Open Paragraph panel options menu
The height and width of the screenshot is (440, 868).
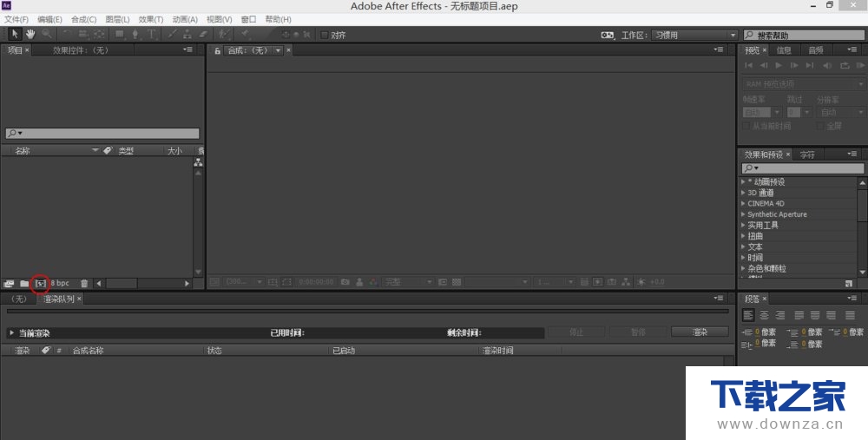click(852, 299)
